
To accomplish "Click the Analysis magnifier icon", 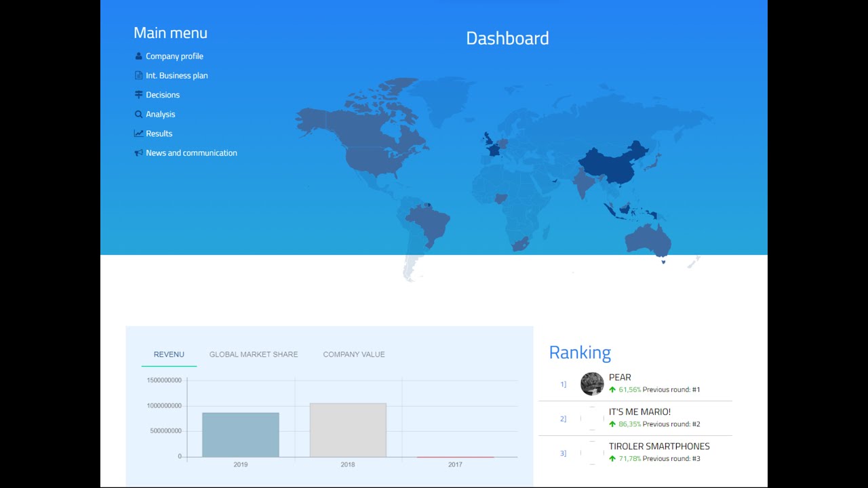I will [x=138, y=115].
